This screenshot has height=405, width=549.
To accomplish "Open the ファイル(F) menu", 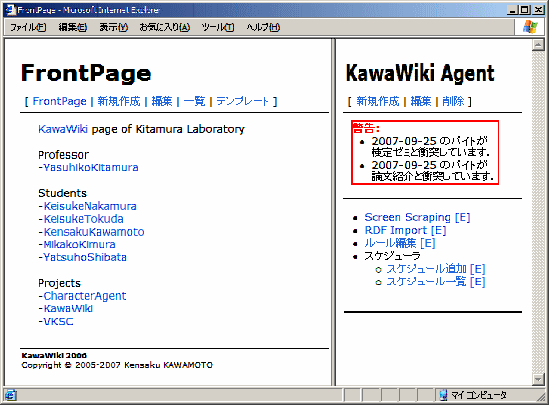I will tap(28, 27).
